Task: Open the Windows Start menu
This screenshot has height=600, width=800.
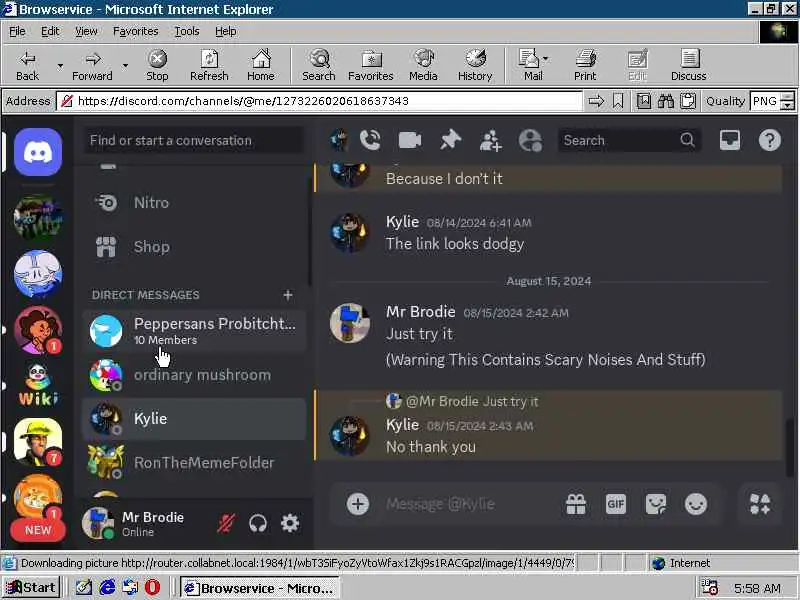Action: coord(32,588)
